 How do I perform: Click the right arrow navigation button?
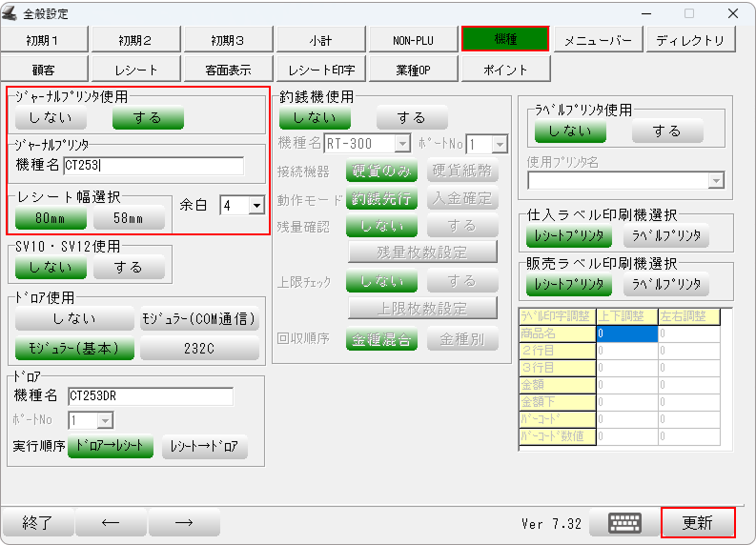(x=184, y=523)
